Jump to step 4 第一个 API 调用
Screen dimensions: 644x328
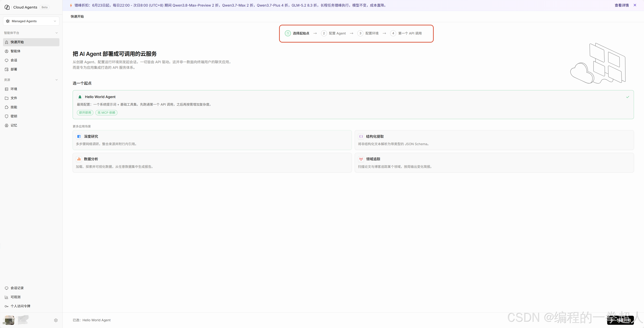click(406, 33)
